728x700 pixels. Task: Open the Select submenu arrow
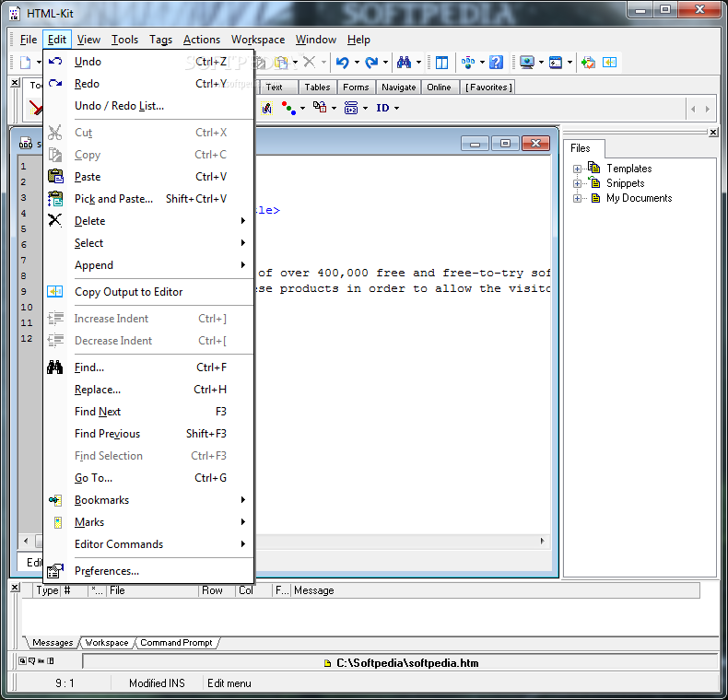[243, 243]
